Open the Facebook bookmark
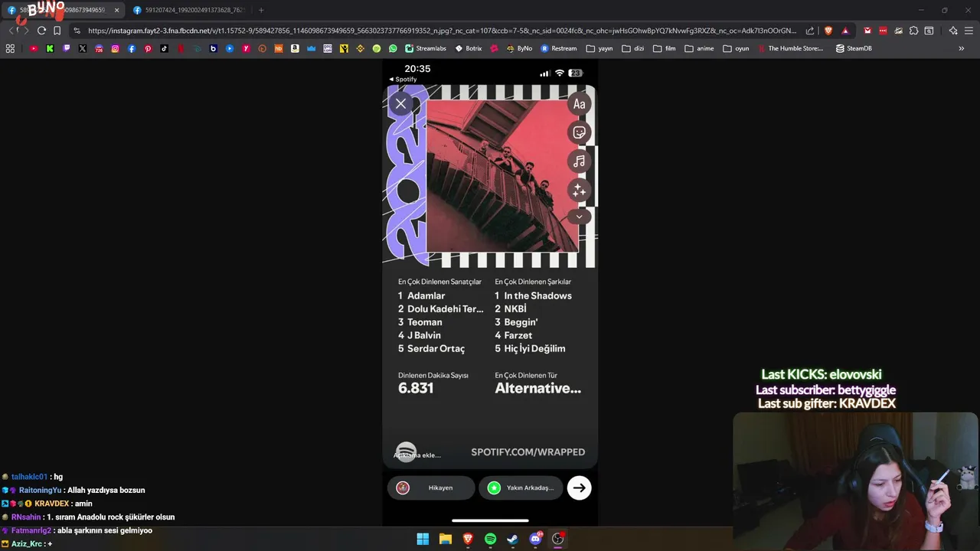 (x=132, y=48)
